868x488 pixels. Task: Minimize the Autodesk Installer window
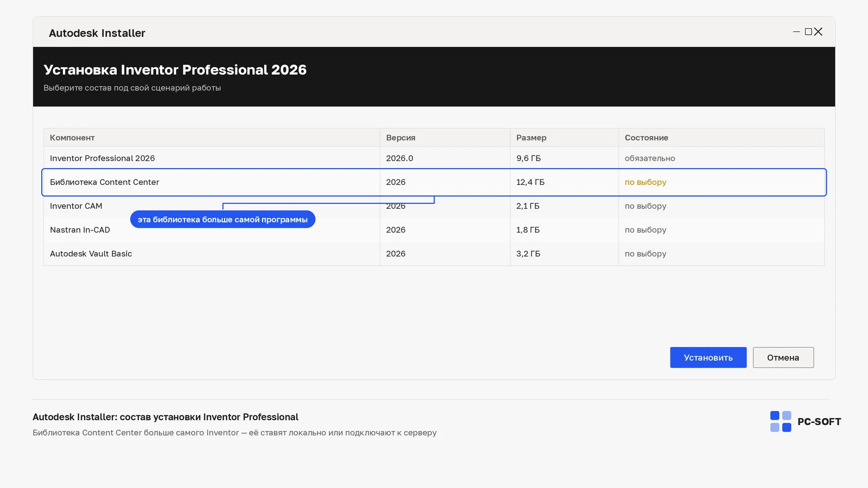(796, 32)
